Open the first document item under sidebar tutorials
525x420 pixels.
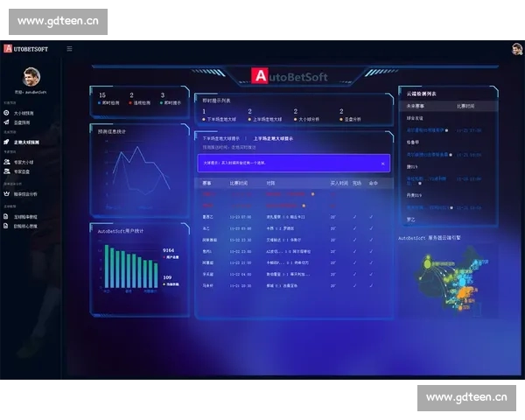[26, 216]
